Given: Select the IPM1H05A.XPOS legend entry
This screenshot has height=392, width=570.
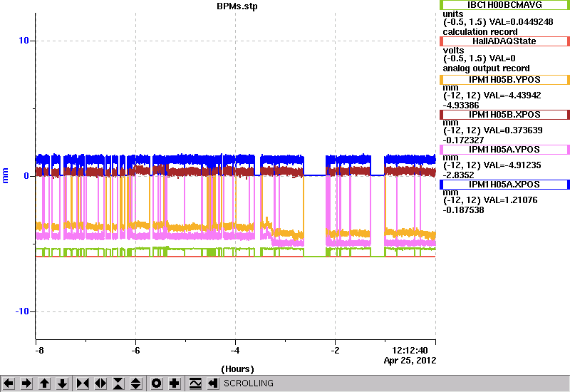Looking at the screenshot, I should 504,185.
